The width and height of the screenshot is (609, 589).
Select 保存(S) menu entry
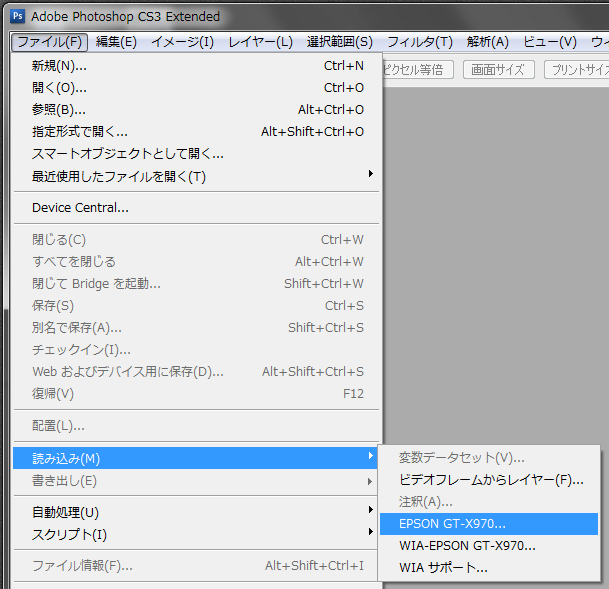196,306
